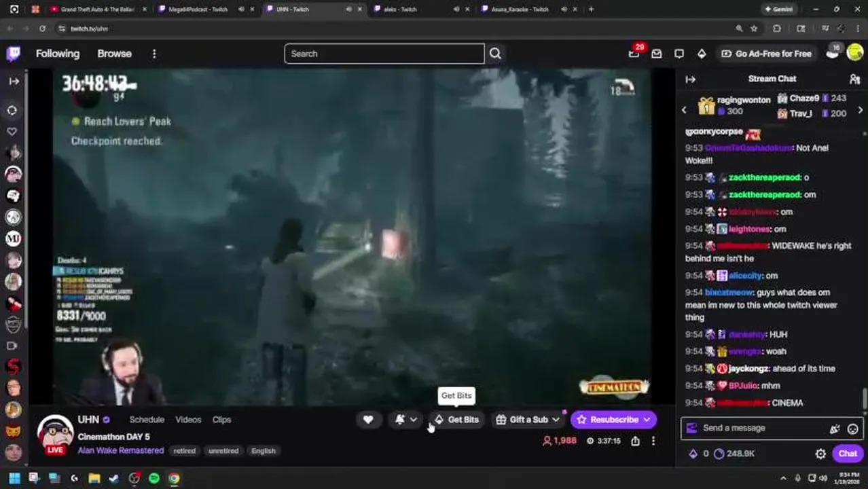Open Steam from the taskbar
The height and width of the screenshot is (489, 868).
pos(114,478)
